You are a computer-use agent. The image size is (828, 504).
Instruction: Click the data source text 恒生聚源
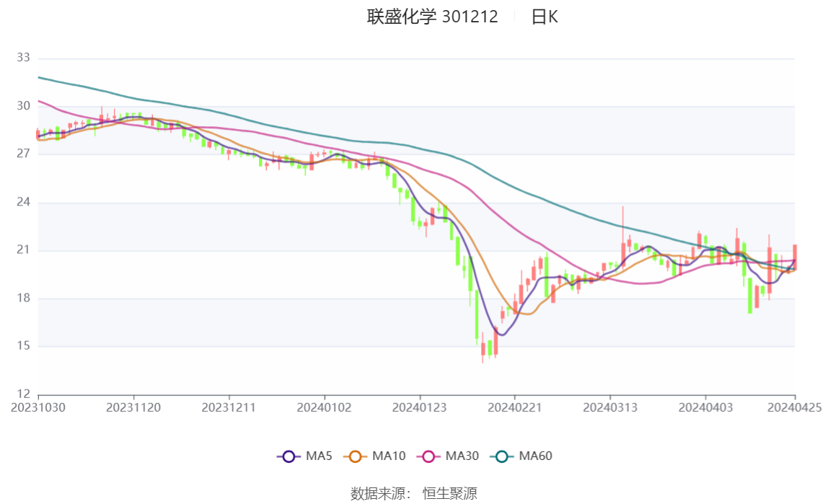[x=450, y=493]
